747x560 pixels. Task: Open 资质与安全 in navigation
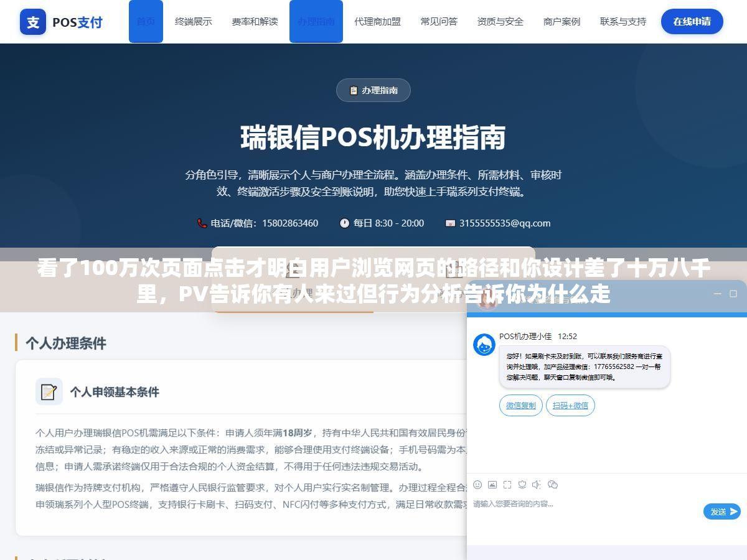tap(500, 21)
